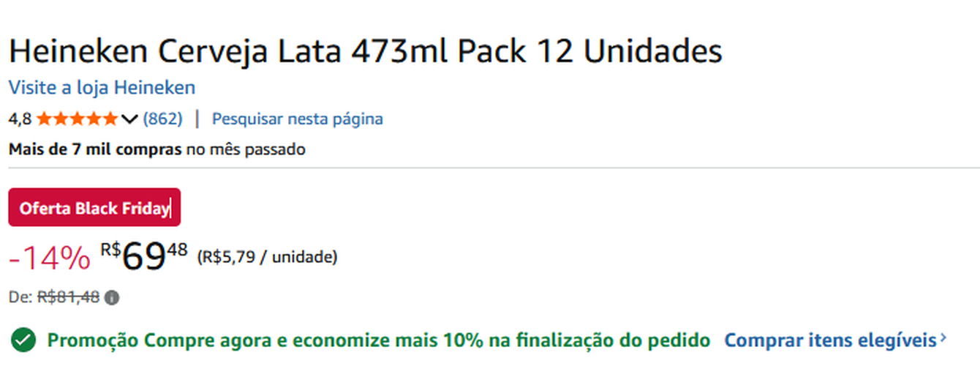The image size is (980, 366).
Task: Click the Heineken Cerveja Lata product title
Action: (x=365, y=51)
